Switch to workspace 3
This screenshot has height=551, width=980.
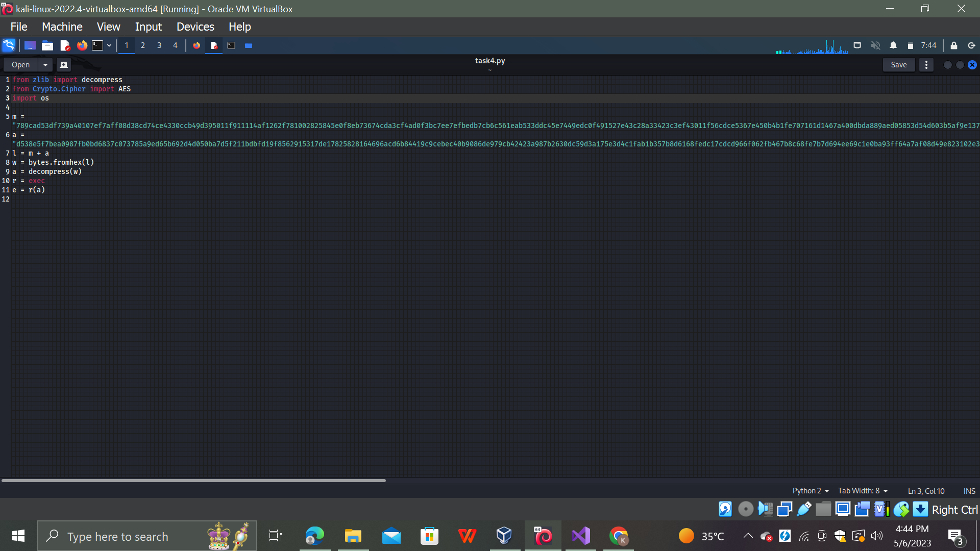coord(159,45)
